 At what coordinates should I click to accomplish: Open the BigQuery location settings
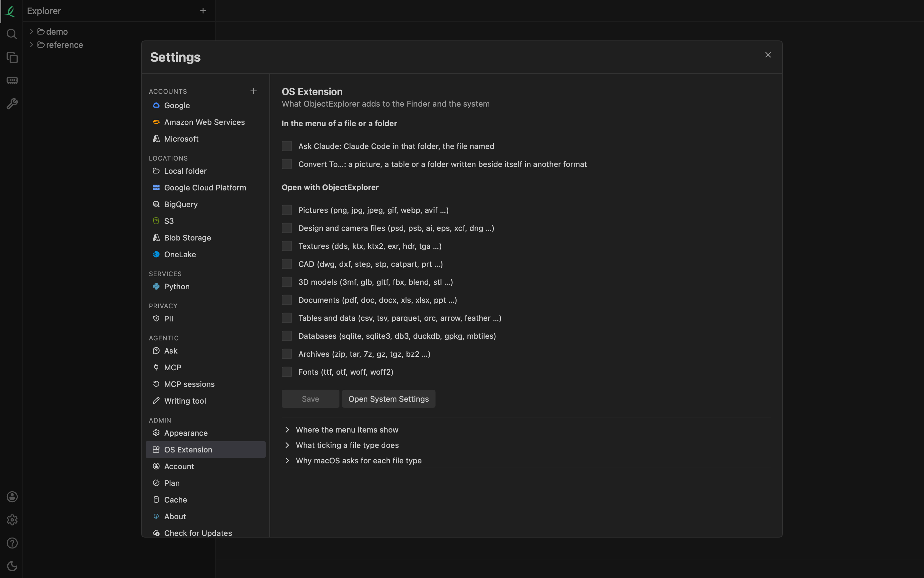click(x=205, y=204)
